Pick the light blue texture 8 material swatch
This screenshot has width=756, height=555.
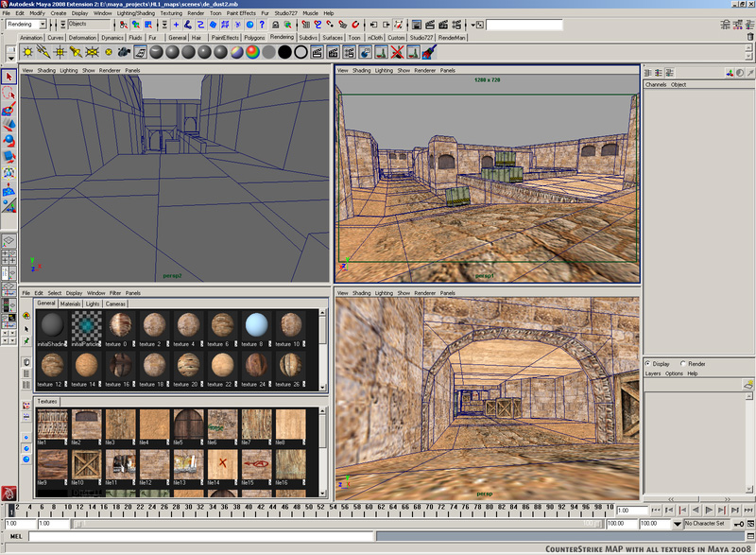tap(256, 324)
